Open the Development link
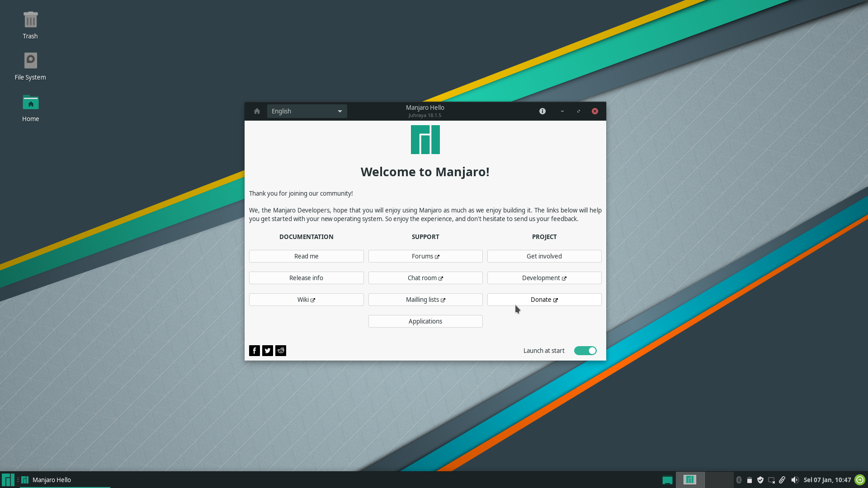 [544, 278]
